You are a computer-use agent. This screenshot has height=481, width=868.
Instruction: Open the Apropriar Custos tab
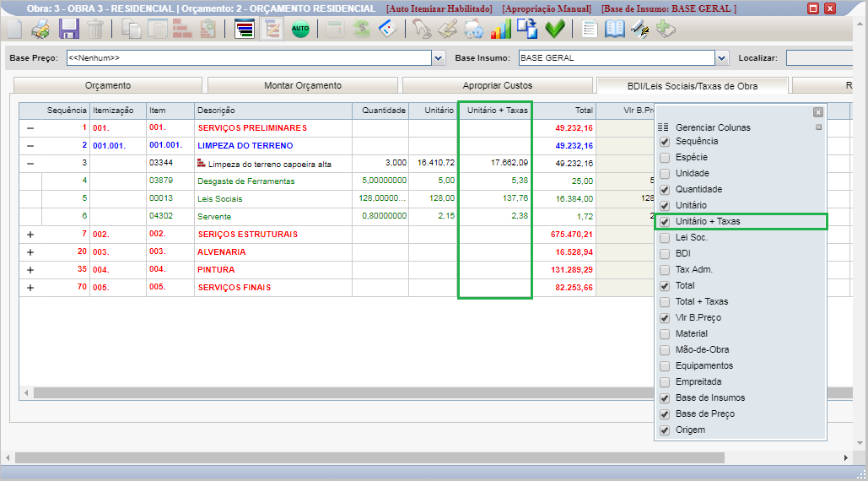(x=498, y=85)
